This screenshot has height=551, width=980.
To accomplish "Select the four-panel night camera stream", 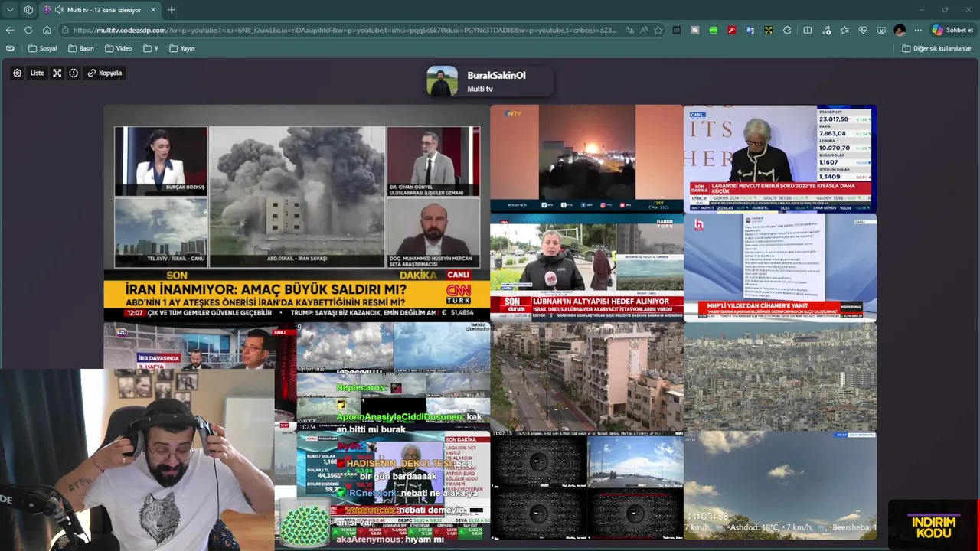I will 586,485.
